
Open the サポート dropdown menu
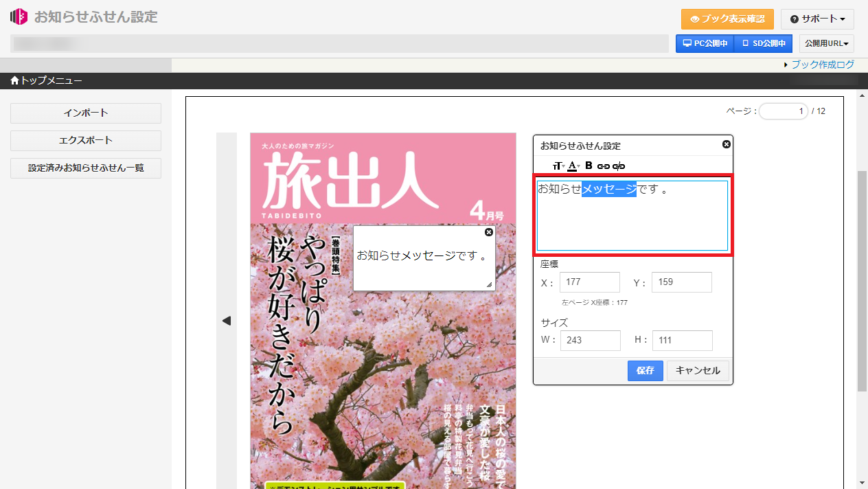(x=817, y=19)
